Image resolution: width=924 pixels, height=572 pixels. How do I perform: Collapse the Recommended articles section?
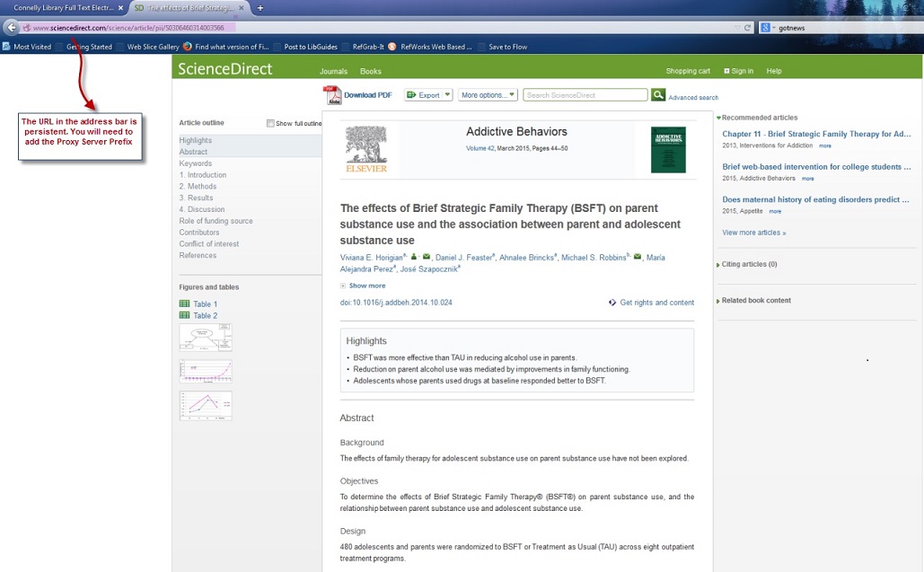pyautogui.click(x=718, y=118)
